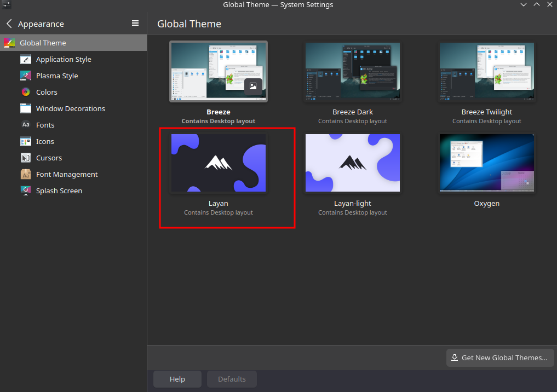The image size is (557, 392).
Task: Open Window Decorations settings
Action: [73, 108]
